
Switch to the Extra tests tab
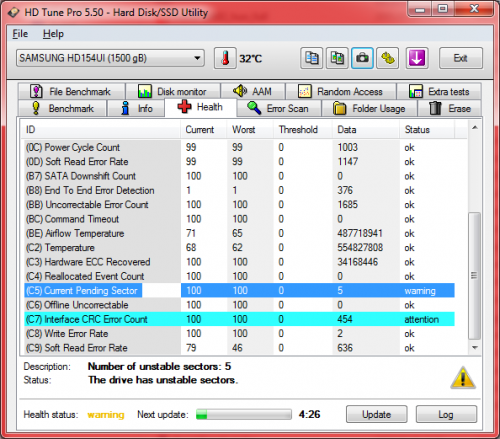pyautogui.click(x=439, y=91)
